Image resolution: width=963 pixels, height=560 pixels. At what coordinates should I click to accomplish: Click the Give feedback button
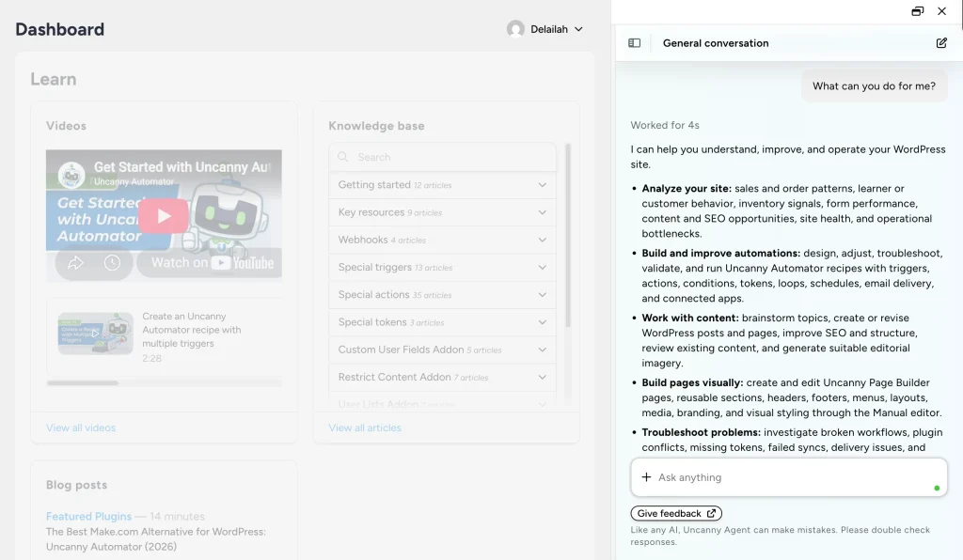pos(676,513)
